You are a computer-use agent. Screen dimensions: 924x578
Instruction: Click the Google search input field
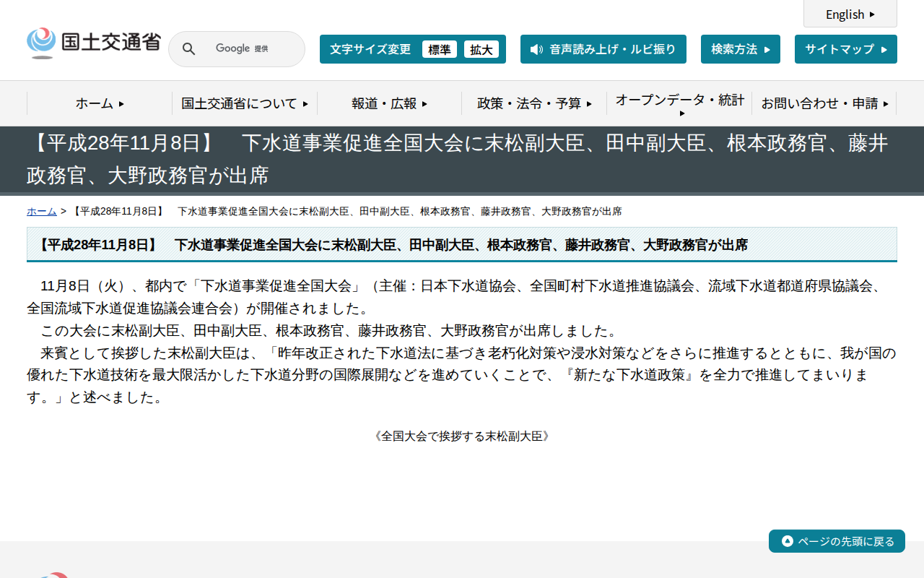(x=245, y=48)
